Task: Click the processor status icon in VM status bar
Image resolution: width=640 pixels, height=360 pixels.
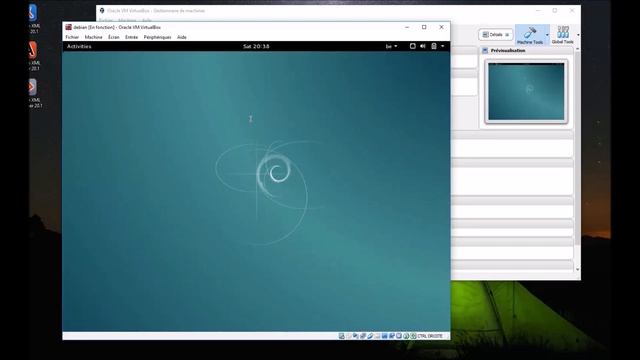Action: 399,336
